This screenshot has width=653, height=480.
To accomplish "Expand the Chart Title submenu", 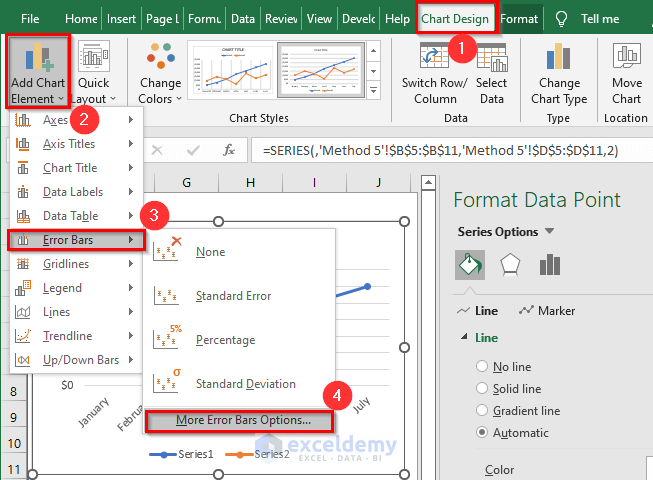I will tap(76, 168).
